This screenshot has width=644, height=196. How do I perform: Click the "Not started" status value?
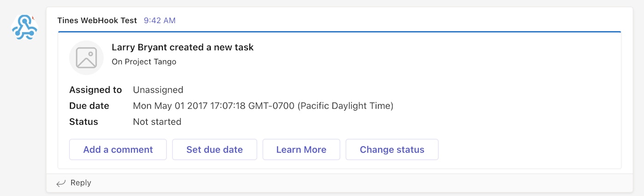click(157, 122)
